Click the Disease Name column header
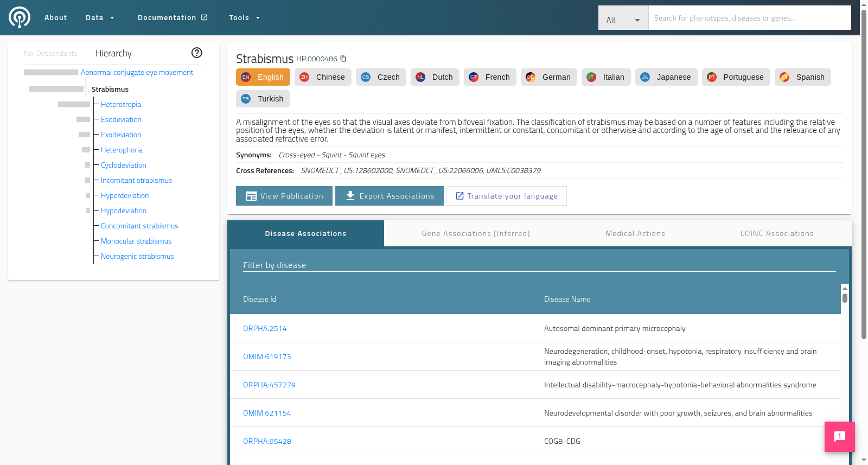Image resolution: width=868 pixels, height=465 pixels. point(567,299)
